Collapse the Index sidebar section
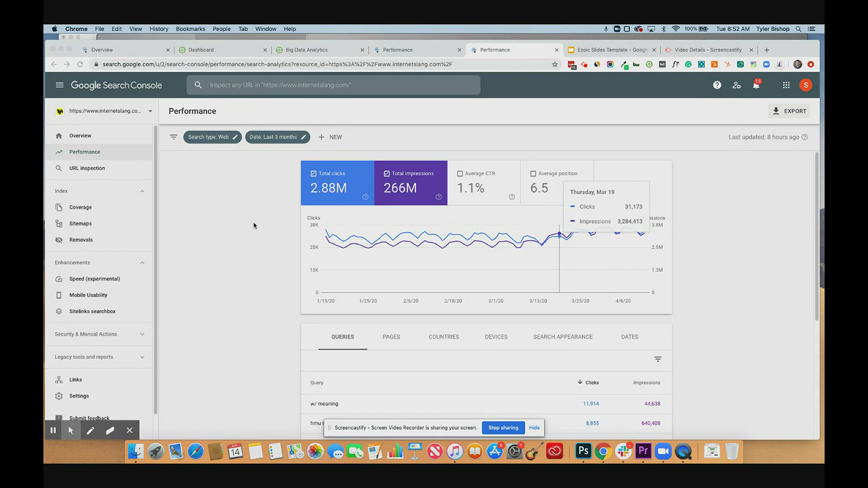Image resolution: width=868 pixels, height=488 pixels. [x=142, y=191]
